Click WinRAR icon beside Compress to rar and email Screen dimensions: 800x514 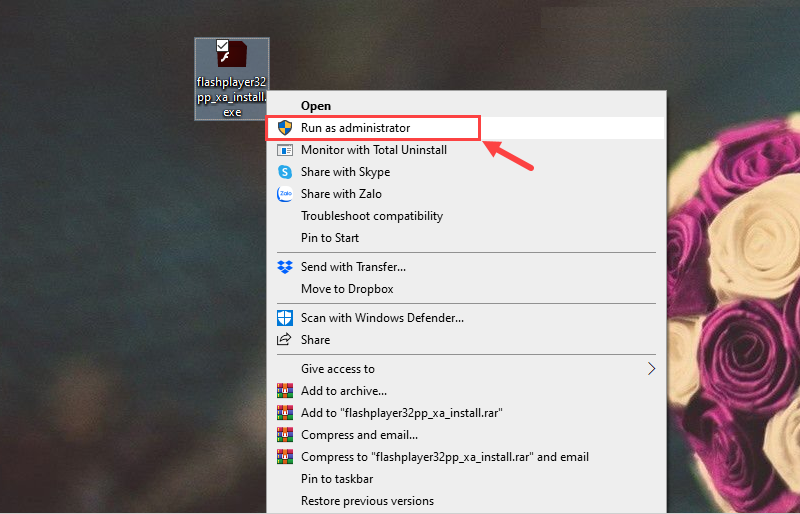tap(285, 457)
